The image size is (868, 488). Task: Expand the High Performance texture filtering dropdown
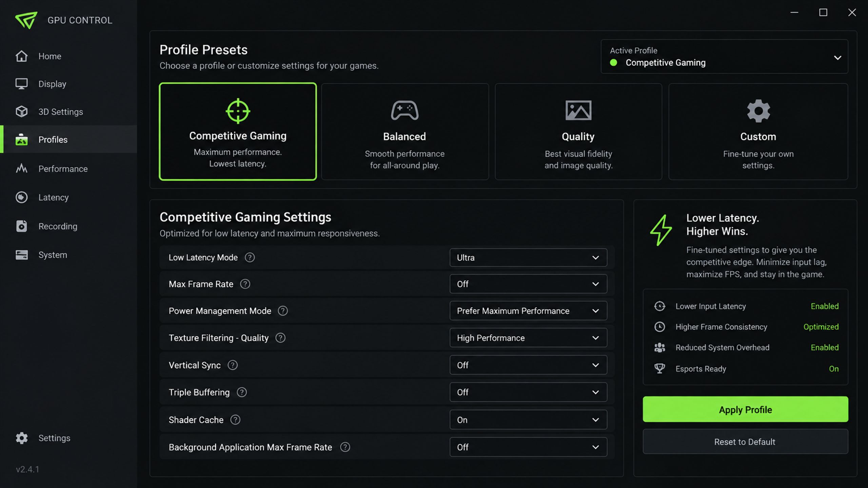[528, 338]
